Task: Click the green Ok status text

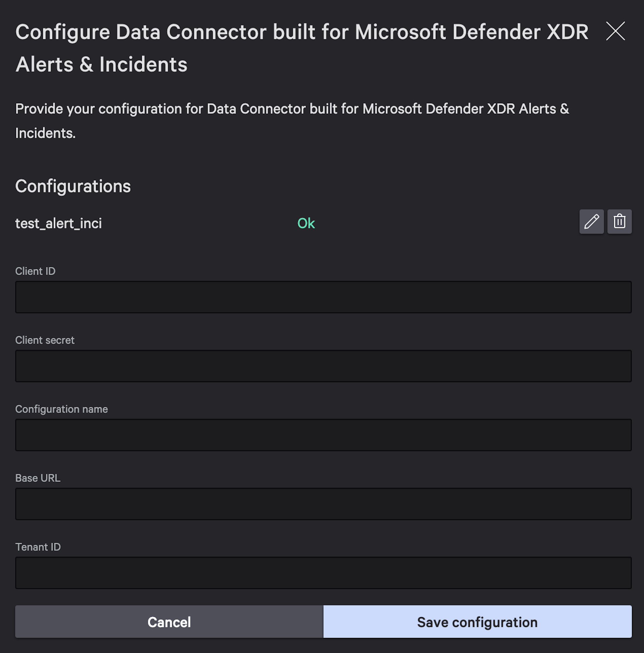Action: (306, 223)
